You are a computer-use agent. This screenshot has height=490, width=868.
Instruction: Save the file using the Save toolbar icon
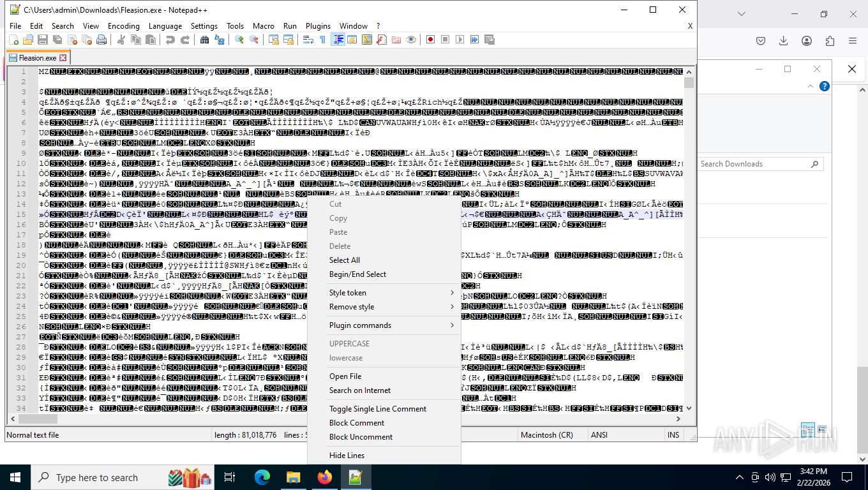42,40
